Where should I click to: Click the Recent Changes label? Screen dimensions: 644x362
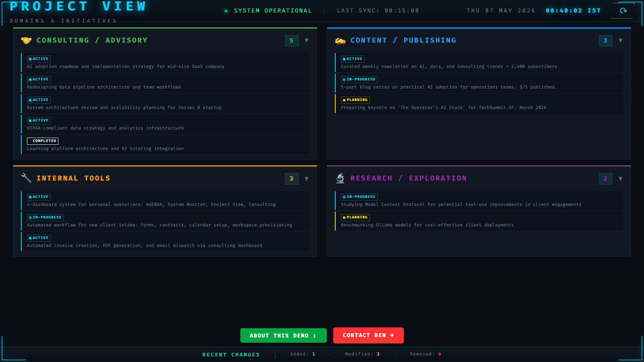click(x=231, y=354)
